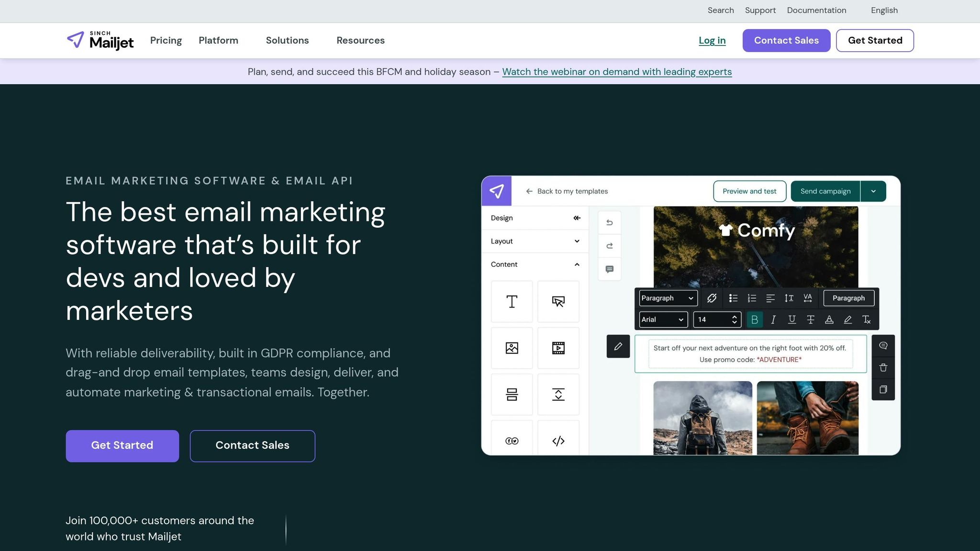Open the Arial font family dropdown
Viewport: 980px width, 551px height.
point(662,320)
